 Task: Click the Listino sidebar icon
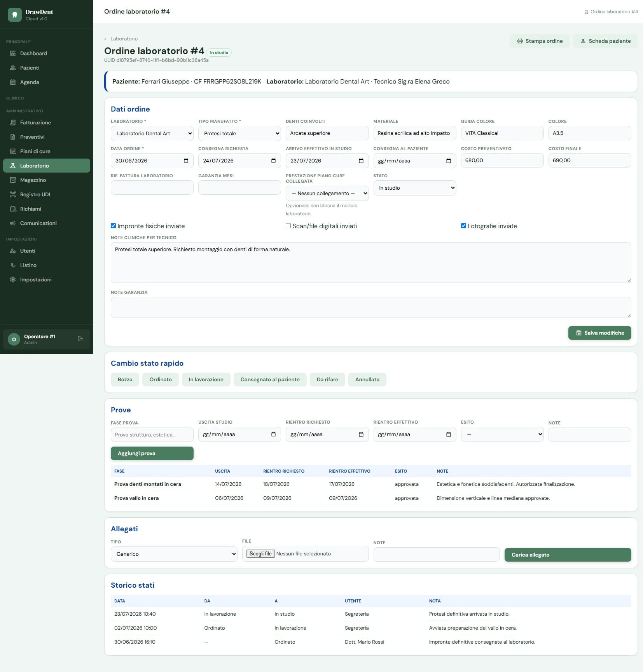13,265
